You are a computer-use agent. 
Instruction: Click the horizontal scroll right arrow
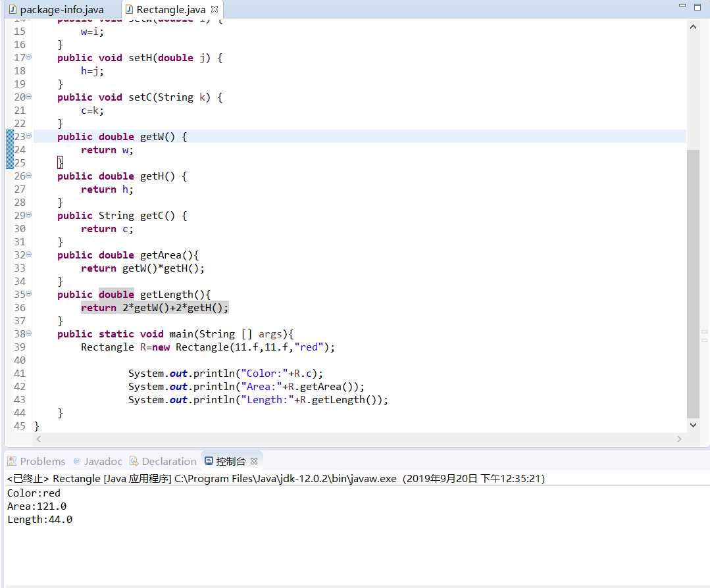click(679, 439)
